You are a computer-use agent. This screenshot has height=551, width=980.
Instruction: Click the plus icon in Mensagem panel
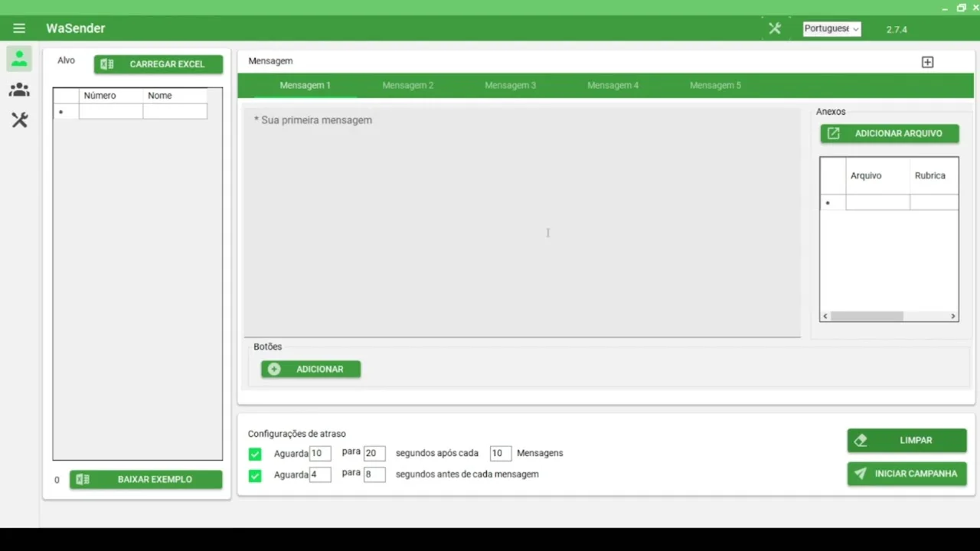point(927,62)
